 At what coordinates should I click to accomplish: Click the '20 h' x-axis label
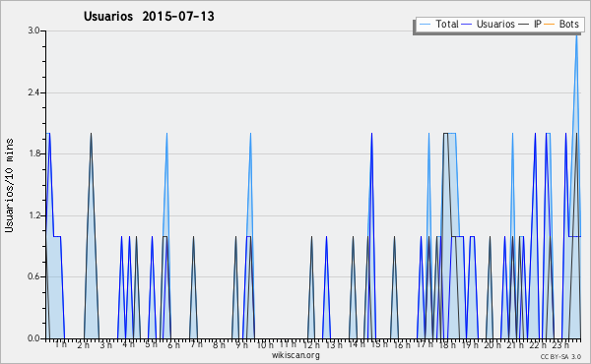click(x=492, y=344)
